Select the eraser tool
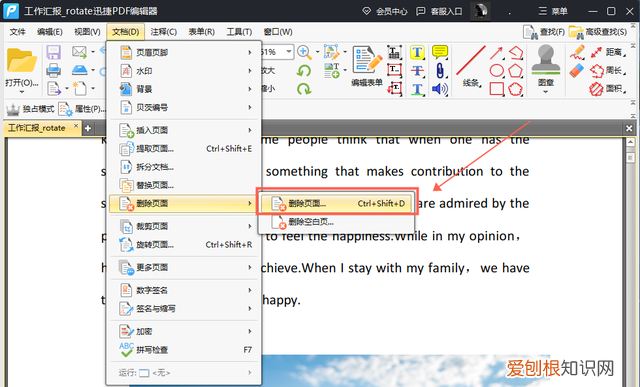 [577, 71]
